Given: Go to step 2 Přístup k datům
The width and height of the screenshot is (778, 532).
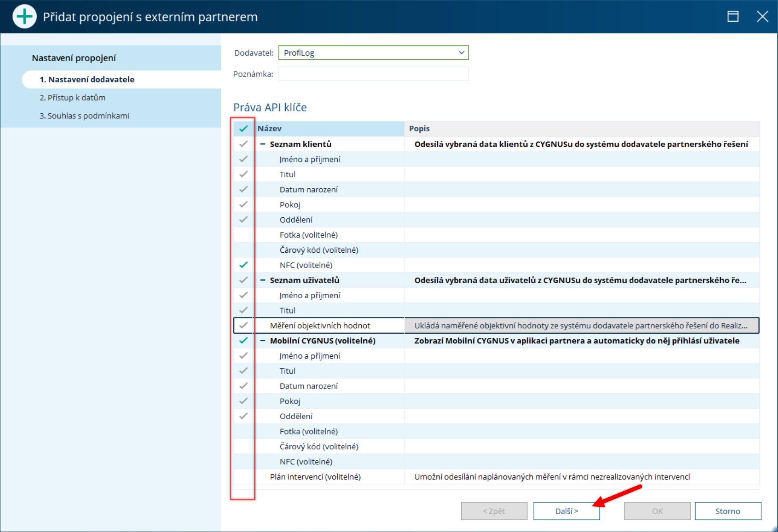Looking at the screenshot, I should 73,98.
